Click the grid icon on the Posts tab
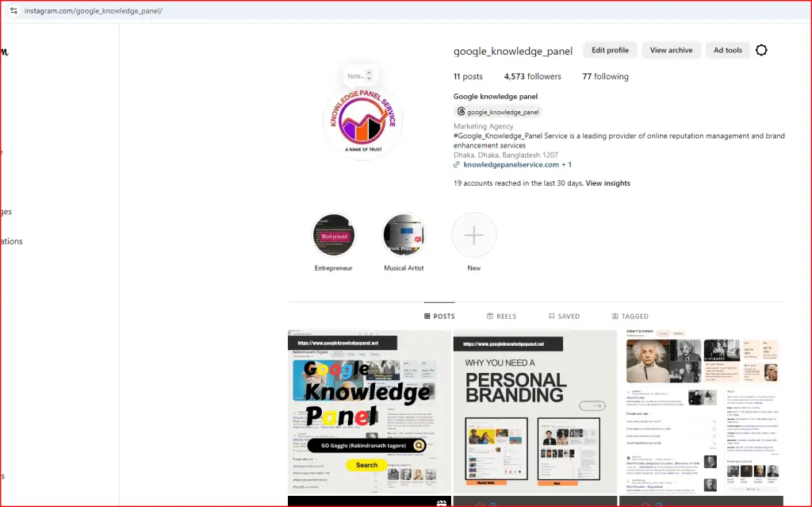 [x=427, y=317]
